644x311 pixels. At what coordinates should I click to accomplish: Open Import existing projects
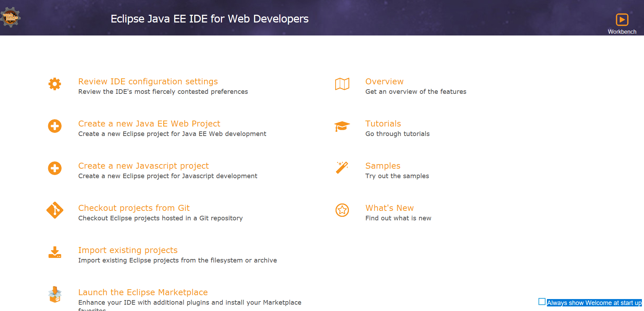128,250
